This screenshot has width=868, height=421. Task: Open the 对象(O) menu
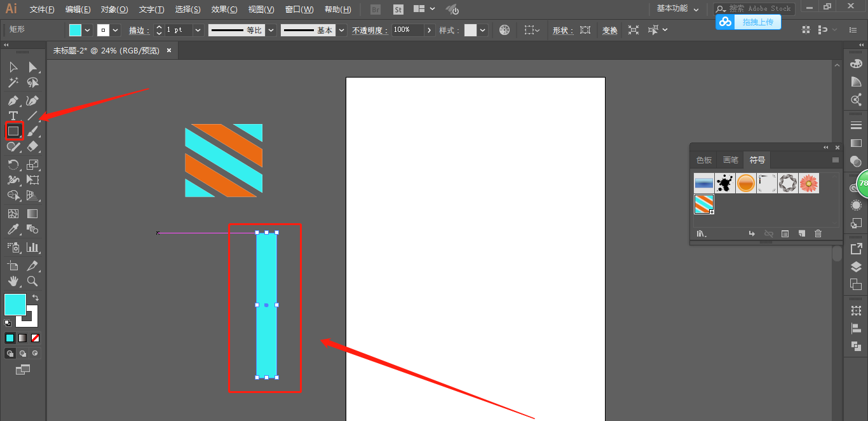[114, 10]
